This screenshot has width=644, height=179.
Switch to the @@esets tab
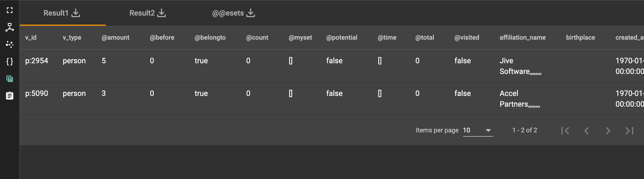(x=228, y=13)
